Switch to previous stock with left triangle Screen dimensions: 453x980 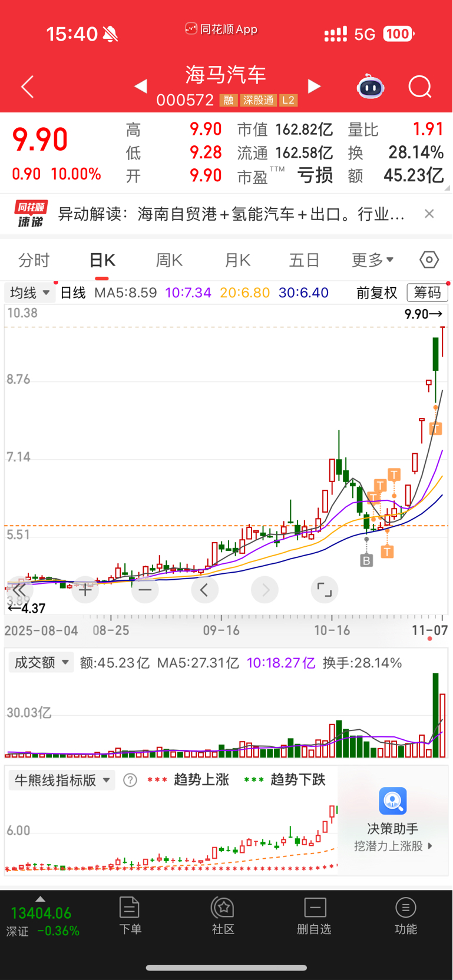(x=141, y=87)
